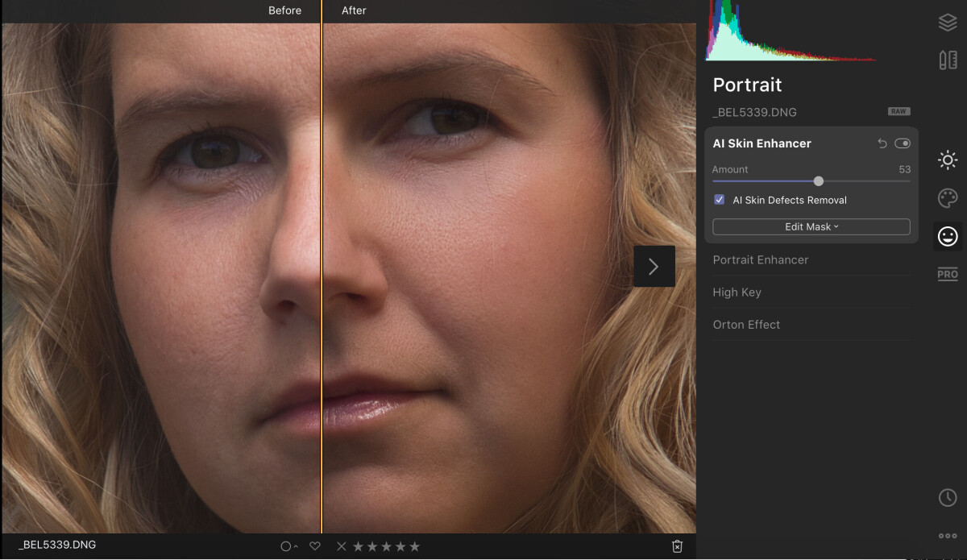Switch to the Essentials sun tools
The height and width of the screenshot is (560, 967).
pyautogui.click(x=948, y=160)
